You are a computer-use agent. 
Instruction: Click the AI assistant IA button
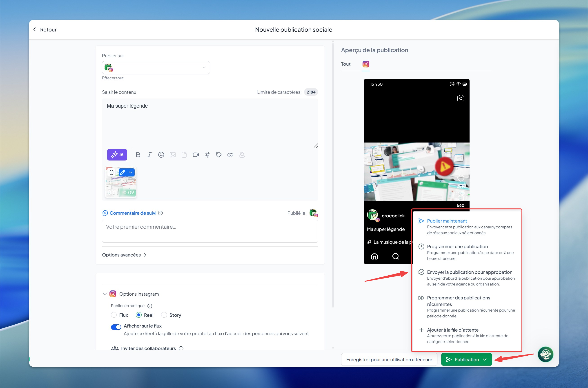117,155
